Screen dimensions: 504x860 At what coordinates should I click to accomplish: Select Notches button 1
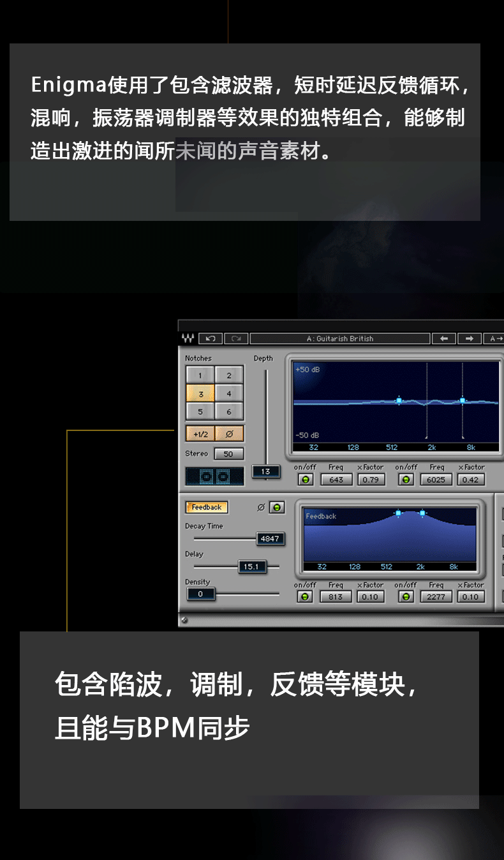point(200,375)
